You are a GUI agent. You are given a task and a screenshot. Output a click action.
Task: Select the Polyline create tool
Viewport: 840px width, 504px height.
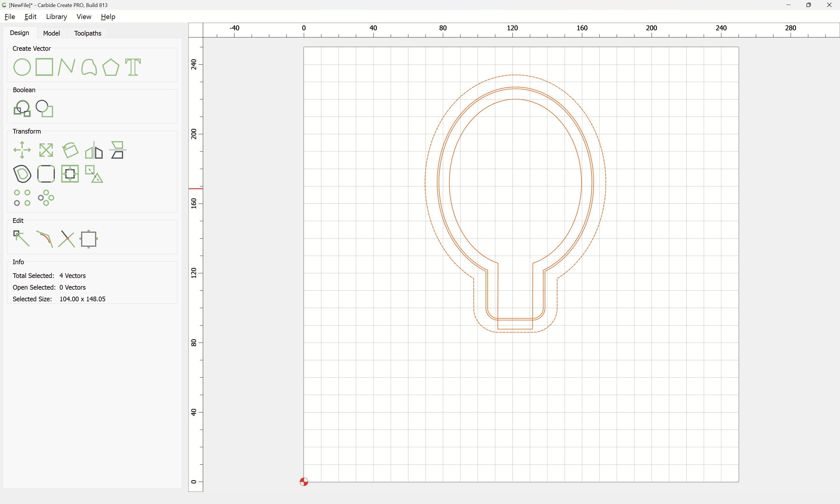tap(66, 67)
